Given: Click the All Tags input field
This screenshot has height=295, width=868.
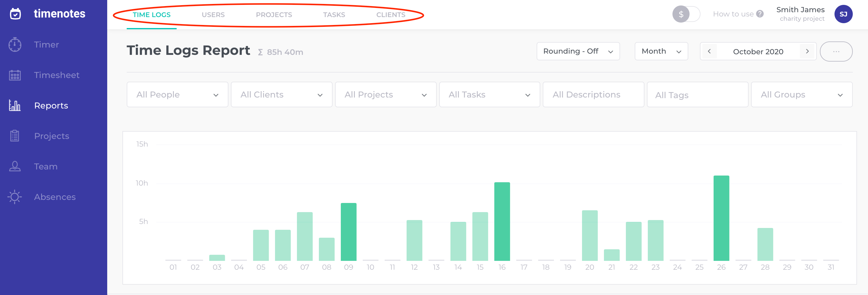Looking at the screenshot, I should 697,95.
